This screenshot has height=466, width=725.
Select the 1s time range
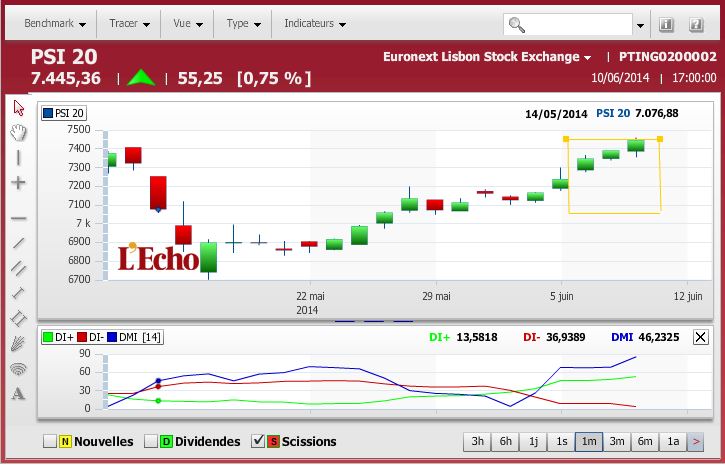click(x=561, y=441)
